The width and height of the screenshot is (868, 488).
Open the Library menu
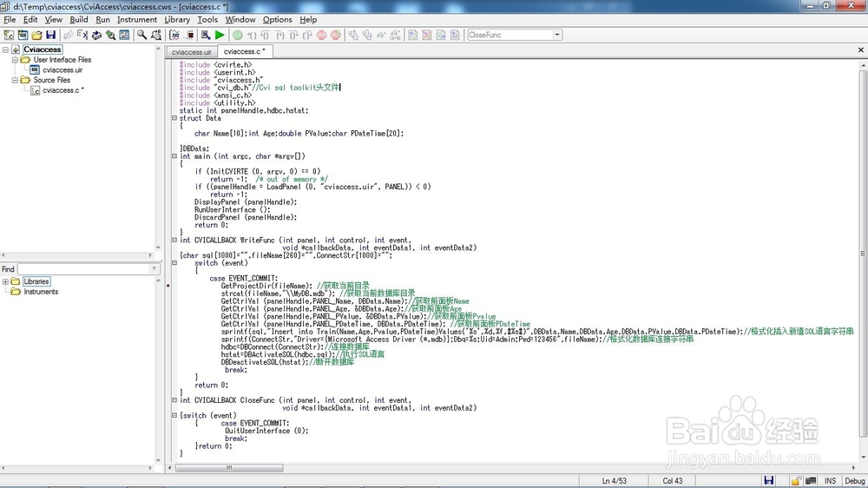point(176,19)
